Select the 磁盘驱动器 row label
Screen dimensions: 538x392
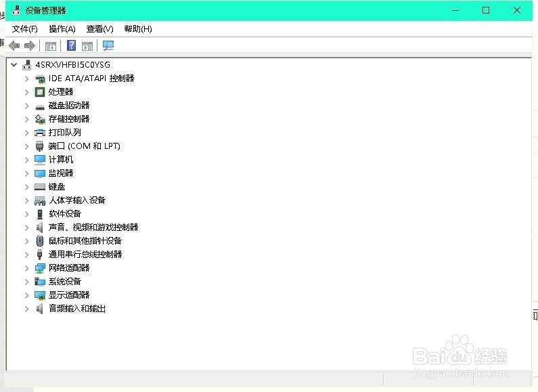pos(69,106)
